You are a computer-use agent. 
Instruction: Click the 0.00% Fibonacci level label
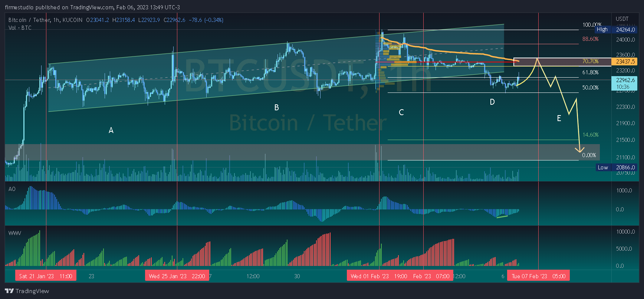[589, 155]
